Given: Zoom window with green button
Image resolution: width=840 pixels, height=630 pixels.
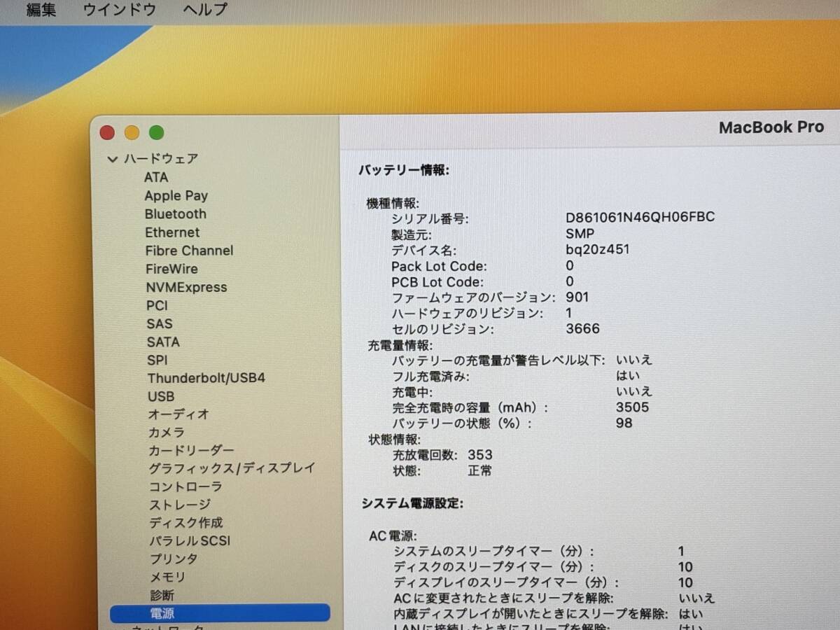Looking at the screenshot, I should coord(156,133).
